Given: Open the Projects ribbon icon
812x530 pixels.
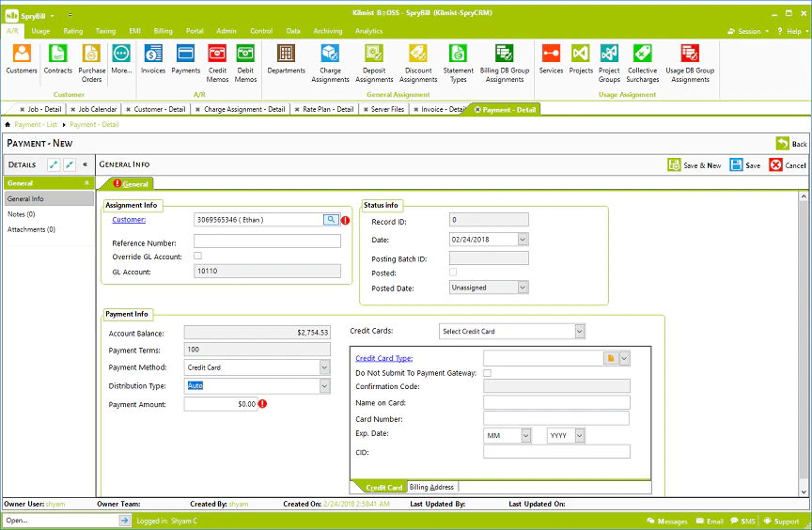Looking at the screenshot, I should point(581,59).
